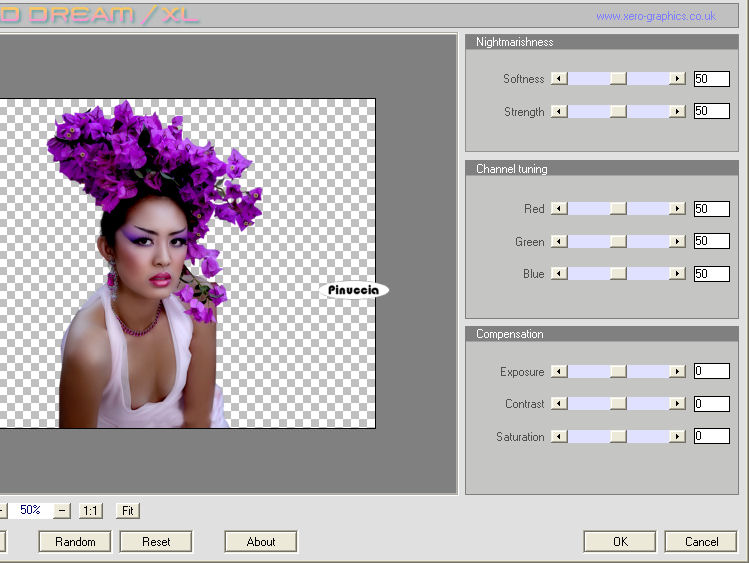
Task: Click the Contrast value box
Action: [x=712, y=404]
